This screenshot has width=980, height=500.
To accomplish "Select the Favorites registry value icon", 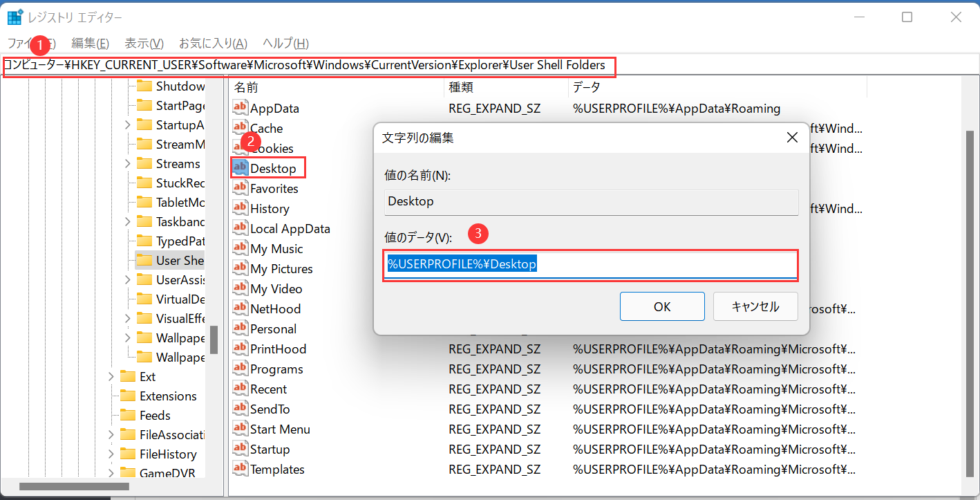I will point(240,188).
